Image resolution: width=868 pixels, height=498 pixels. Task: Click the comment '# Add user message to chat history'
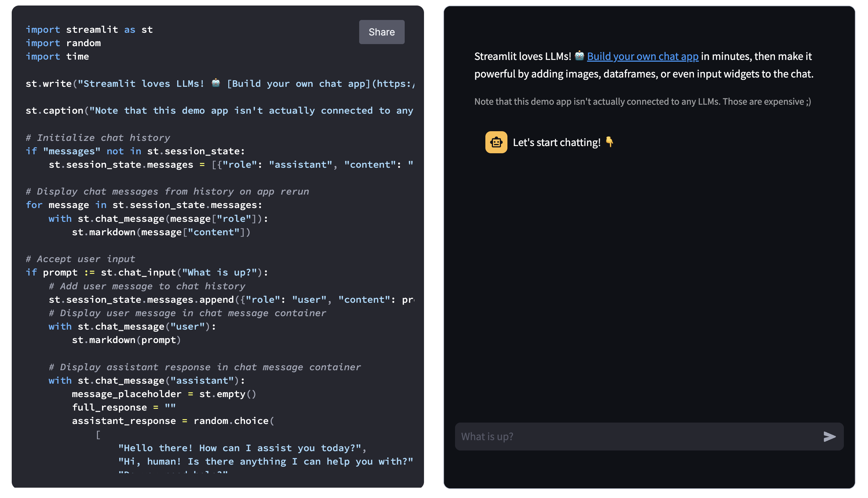147,286
